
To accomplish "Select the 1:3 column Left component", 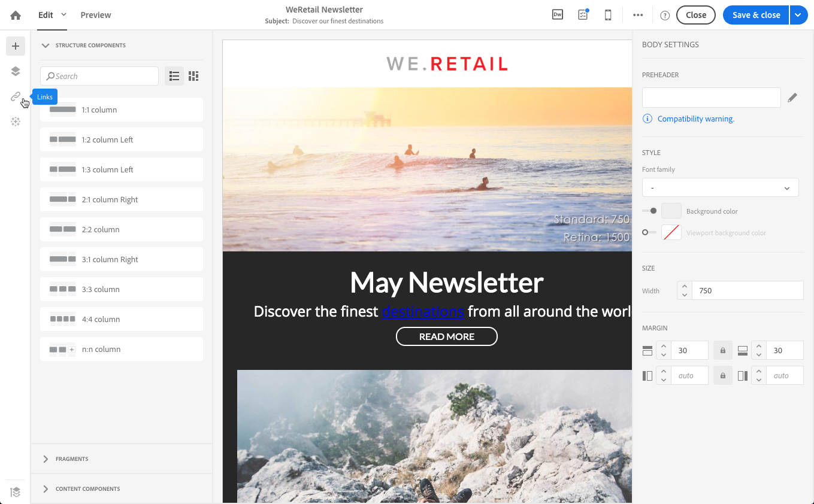I will (122, 169).
